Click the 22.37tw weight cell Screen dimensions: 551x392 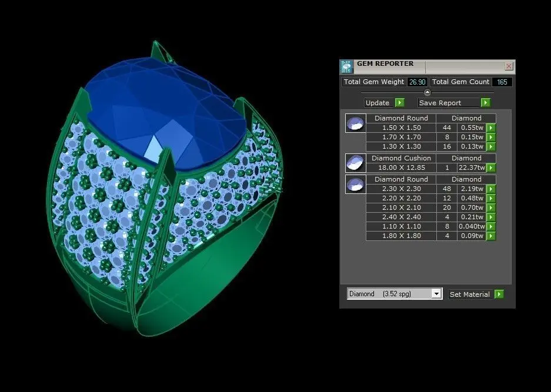point(472,167)
